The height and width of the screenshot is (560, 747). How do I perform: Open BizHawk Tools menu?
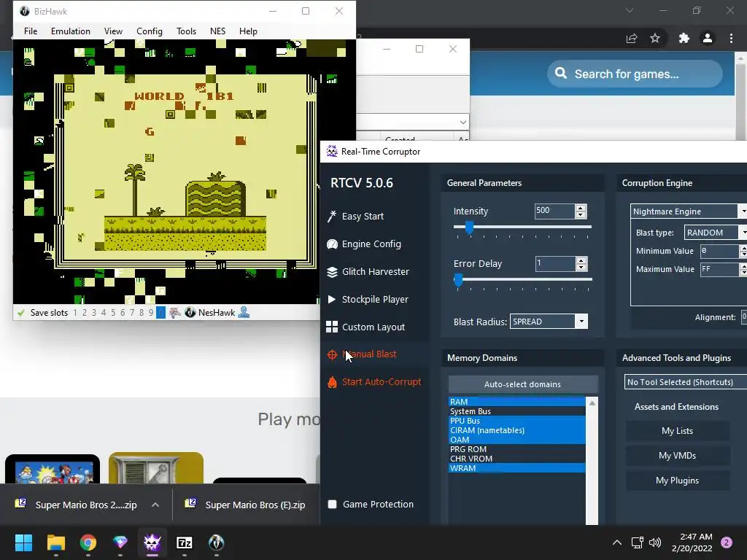186,31
